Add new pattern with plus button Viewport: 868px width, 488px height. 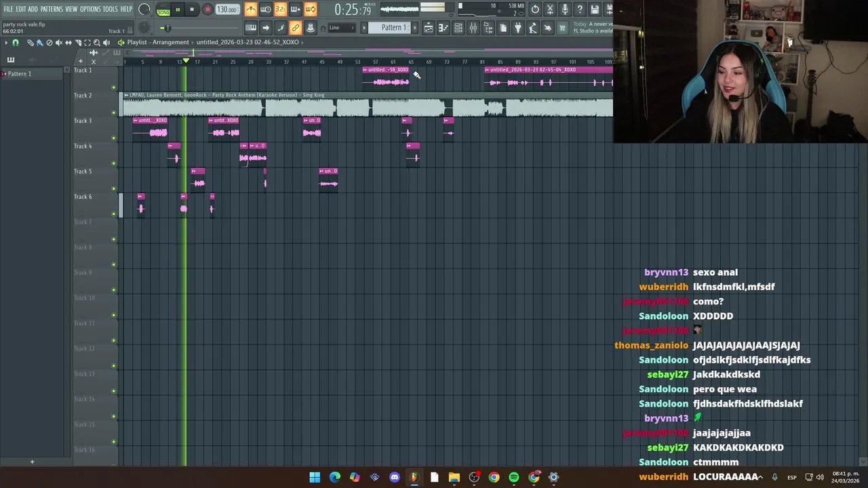click(x=414, y=28)
